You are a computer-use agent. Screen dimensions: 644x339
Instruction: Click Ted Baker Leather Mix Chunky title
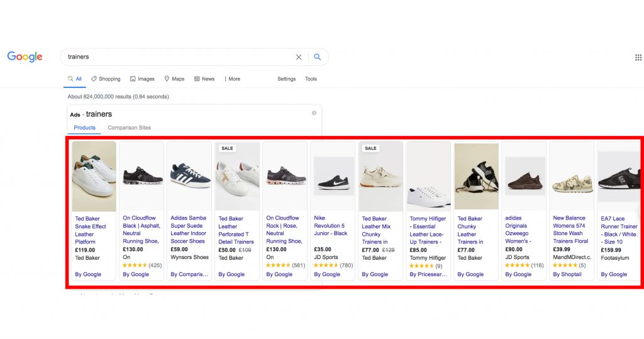coord(376,230)
